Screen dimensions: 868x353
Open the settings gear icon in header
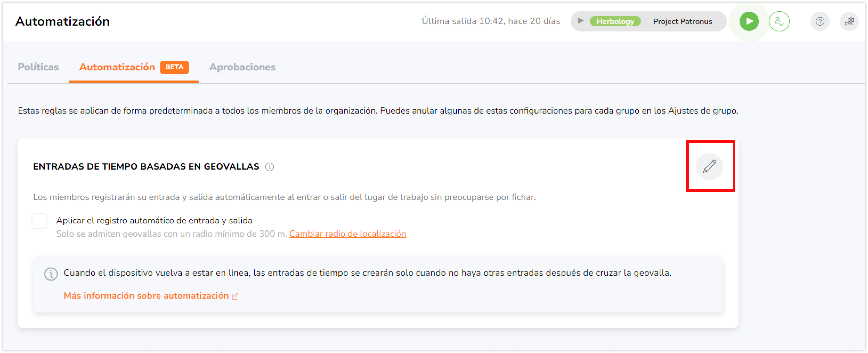[849, 21]
